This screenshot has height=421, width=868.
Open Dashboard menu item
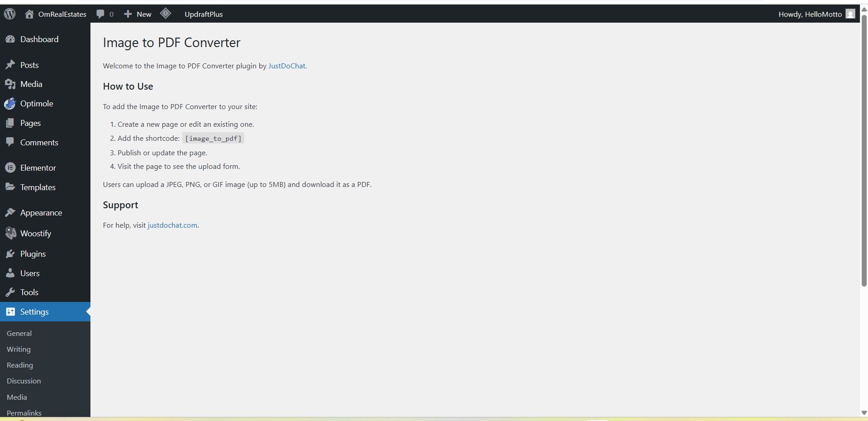click(x=39, y=39)
